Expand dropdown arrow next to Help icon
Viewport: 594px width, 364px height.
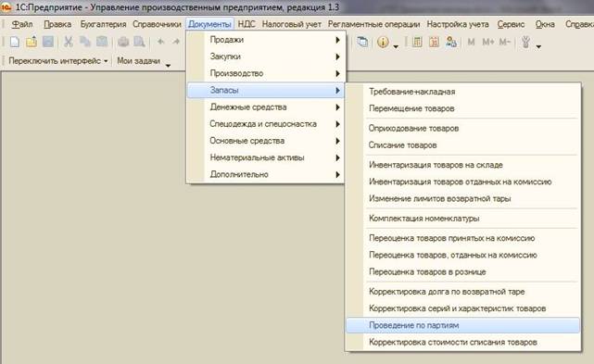[x=396, y=46]
